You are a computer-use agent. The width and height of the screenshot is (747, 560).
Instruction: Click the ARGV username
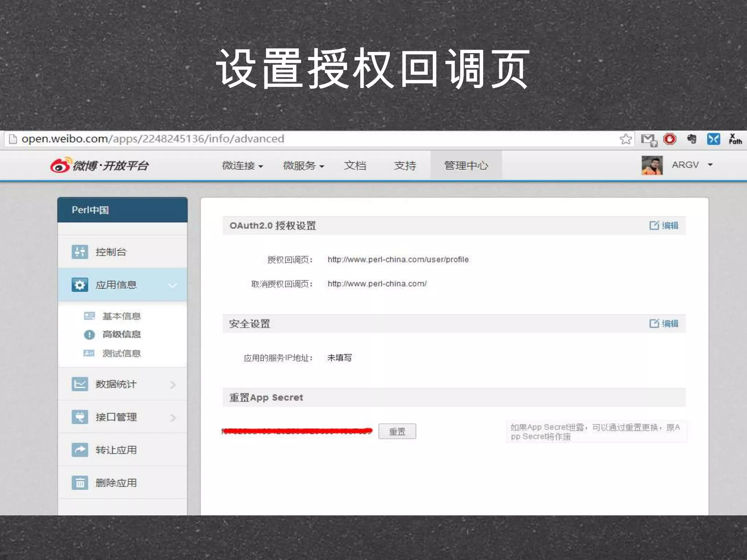pyautogui.click(x=685, y=165)
